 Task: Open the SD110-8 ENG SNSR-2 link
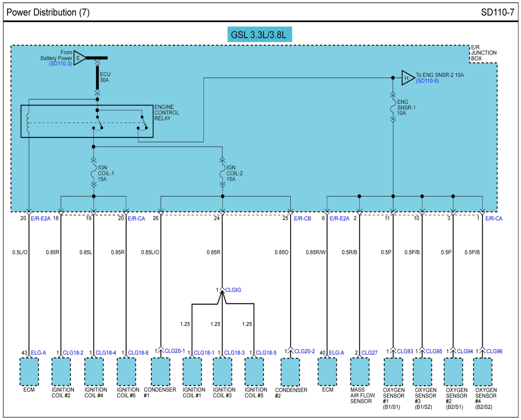(427, 81)
